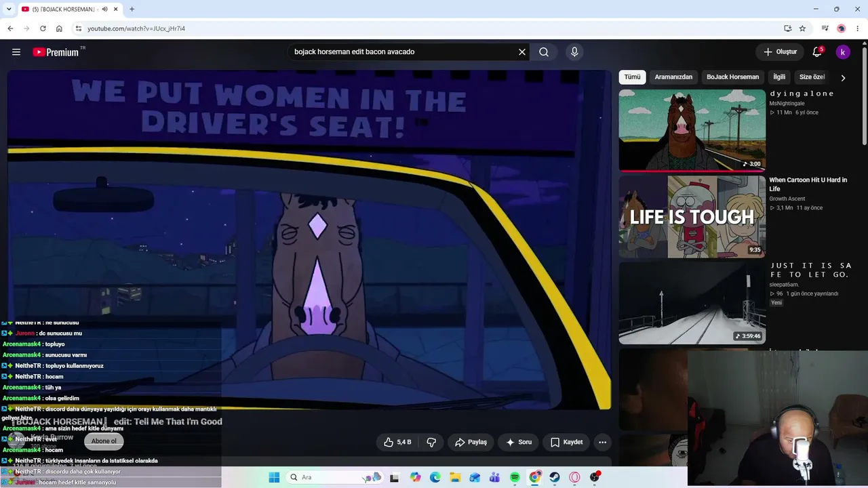This screenshot has width=868, height=488.
Task: Open the purple 'k' account avatar menu
Action: pos(843,52)
